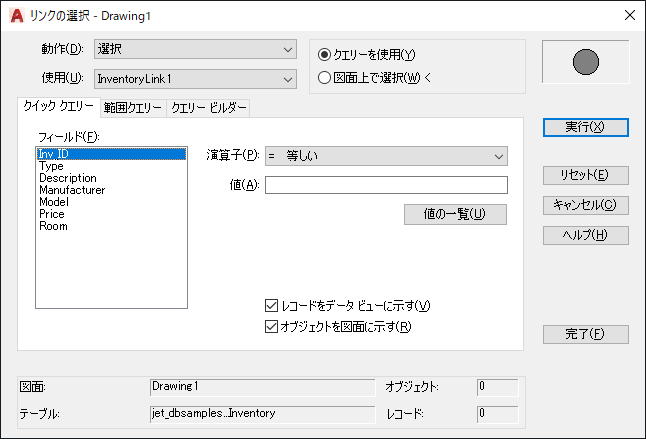Open the 演算子 operator dropdown
The width and height of the screenshot is (646, 439).
coord(386,156)
